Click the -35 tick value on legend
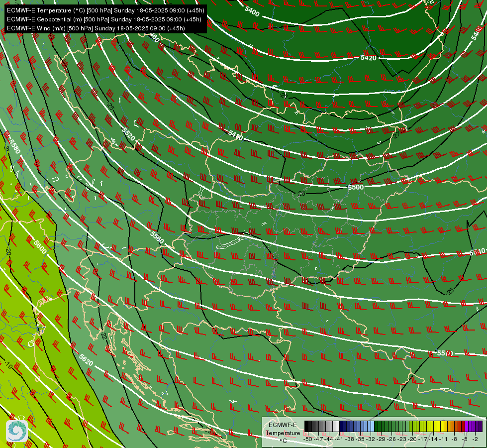 tap(360, 439)
